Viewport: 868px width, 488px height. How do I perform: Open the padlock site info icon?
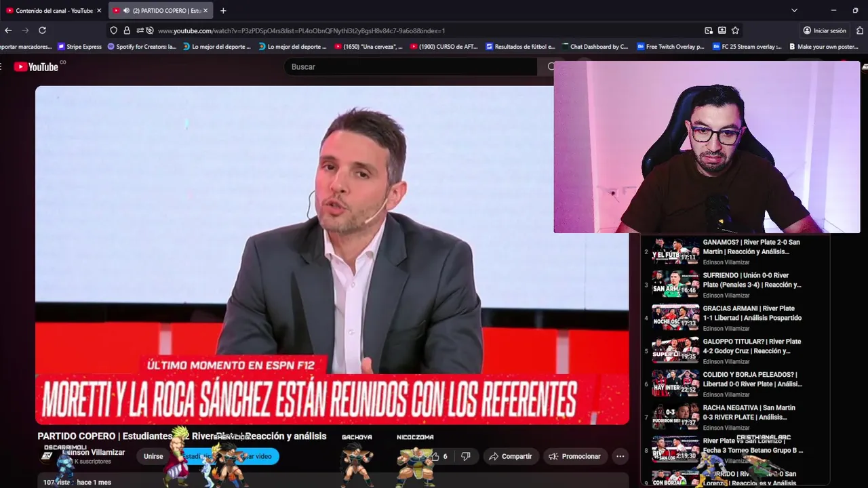[x=127, y=30]
